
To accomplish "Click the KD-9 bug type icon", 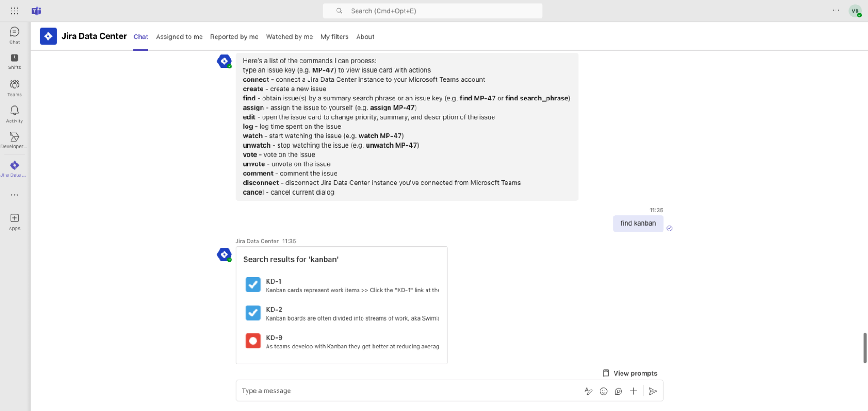I will pos(253,341).
